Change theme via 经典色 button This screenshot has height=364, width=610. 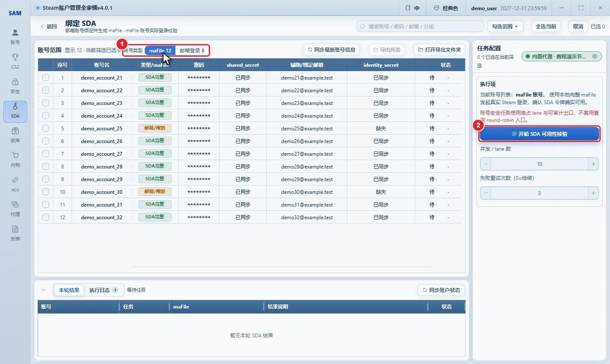446,8
